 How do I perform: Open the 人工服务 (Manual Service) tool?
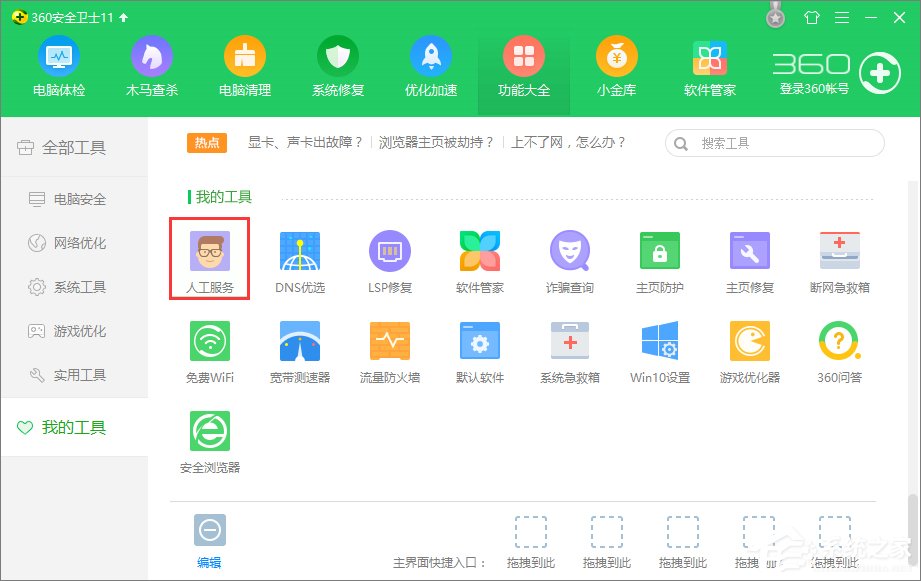pyautogui.click(x=209, y=257)
